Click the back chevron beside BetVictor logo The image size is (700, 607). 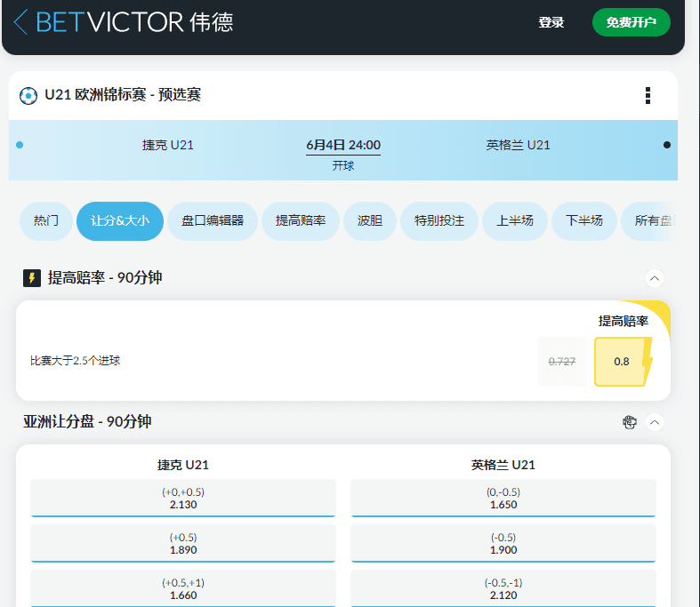click(x=20, y=21)
